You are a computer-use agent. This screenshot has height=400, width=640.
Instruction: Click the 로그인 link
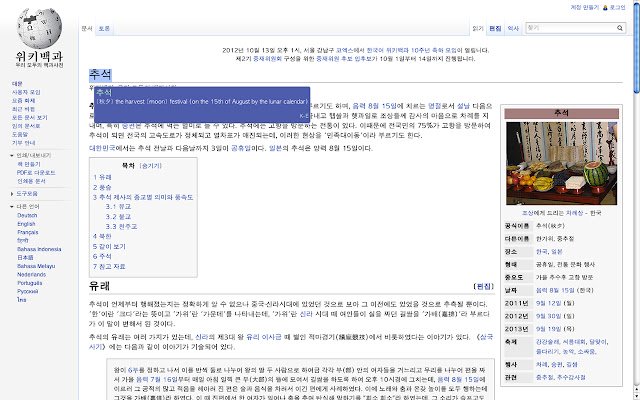618,7
